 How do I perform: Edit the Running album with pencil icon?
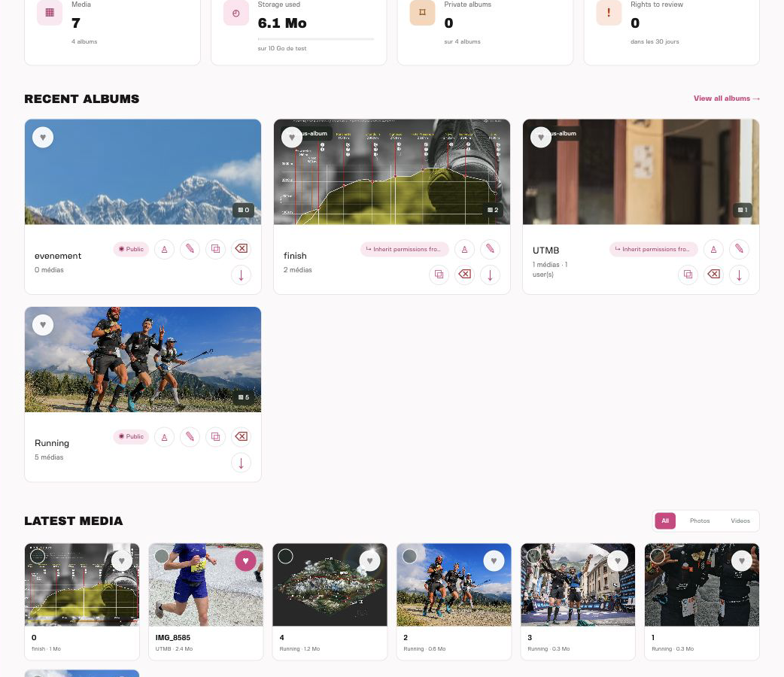click(190, 437)
